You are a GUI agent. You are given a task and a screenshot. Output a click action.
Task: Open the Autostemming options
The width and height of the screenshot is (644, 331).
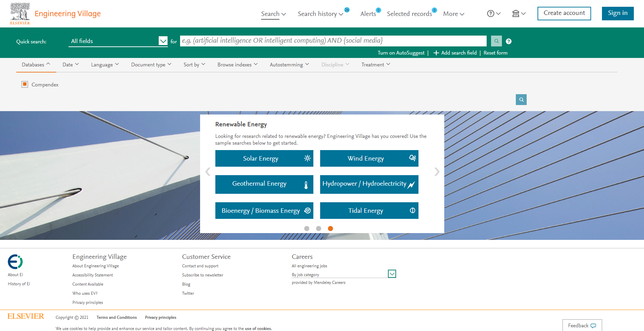coord(289,65)
